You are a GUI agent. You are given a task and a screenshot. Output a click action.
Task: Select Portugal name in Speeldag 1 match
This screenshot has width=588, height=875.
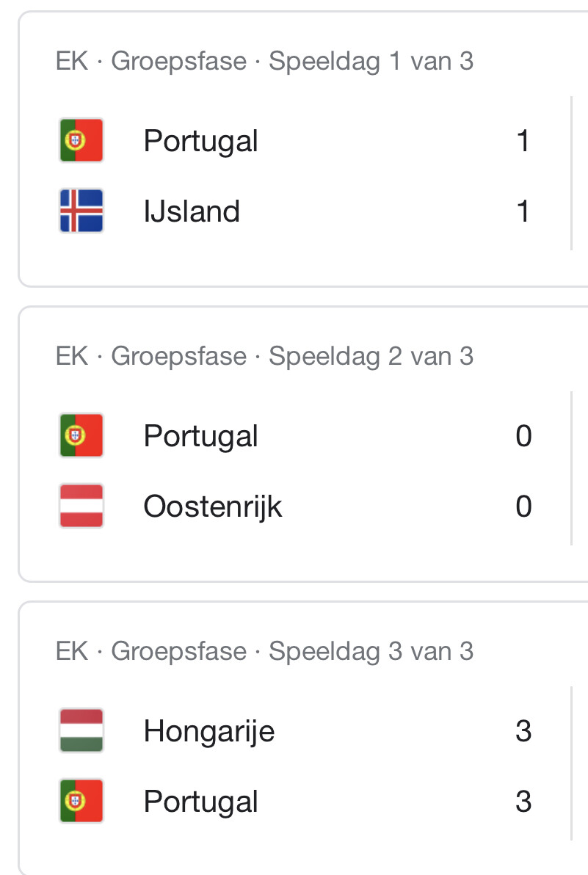pyautogui.click(x=201, y=141)
